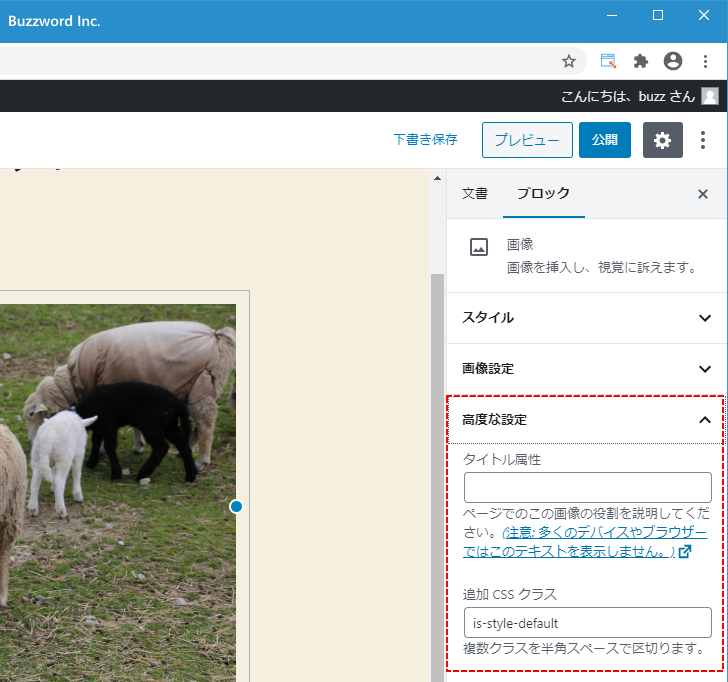
Task: Expand the 画像設定 section
Action: pyautogui.click(x=586, y=368)
